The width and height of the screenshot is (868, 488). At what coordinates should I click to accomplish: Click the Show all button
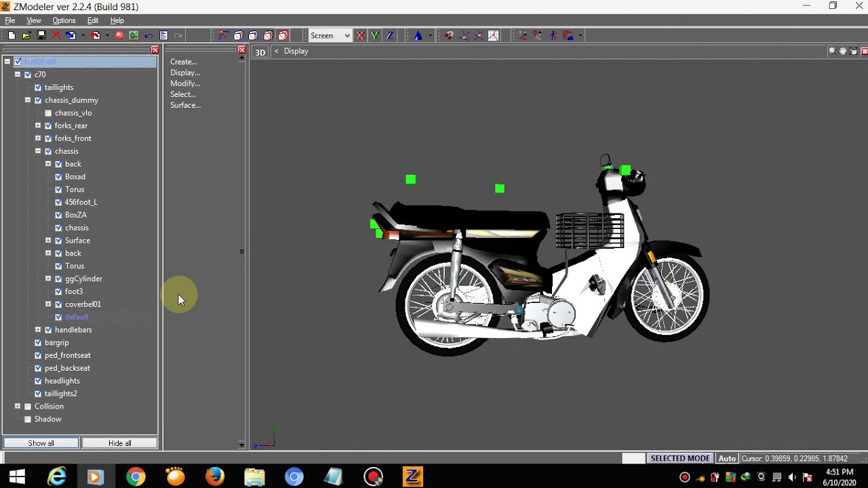pos(41,443)
